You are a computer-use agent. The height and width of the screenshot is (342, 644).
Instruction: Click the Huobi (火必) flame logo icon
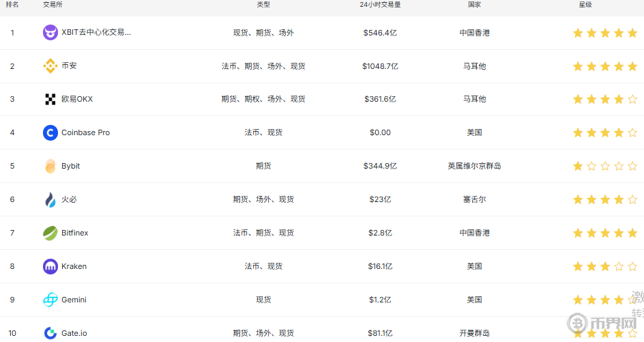coord(50,199)
